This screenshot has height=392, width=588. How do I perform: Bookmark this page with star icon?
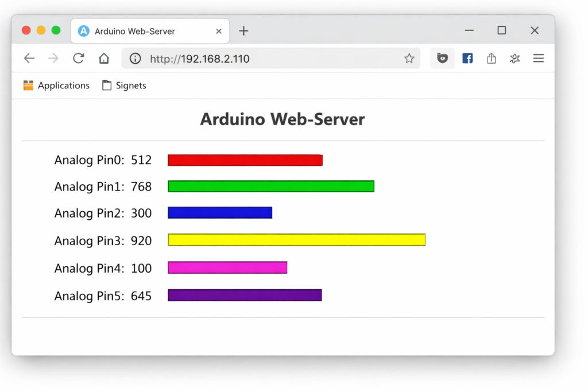409,59
